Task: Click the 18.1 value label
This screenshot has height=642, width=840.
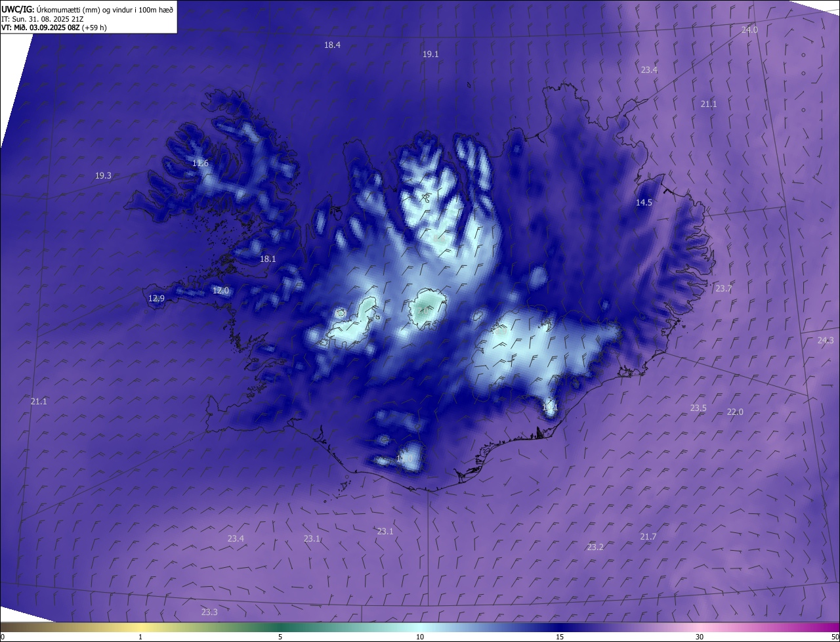Action: coord(268,259)
